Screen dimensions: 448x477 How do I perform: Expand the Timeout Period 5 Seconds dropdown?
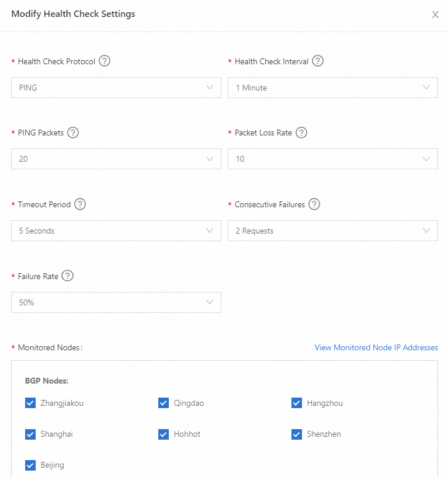116,231
